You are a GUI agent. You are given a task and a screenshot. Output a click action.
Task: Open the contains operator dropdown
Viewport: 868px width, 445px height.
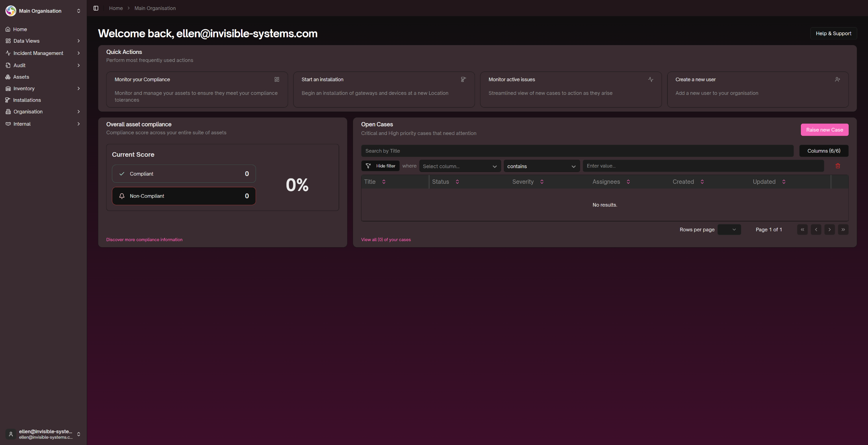pos(541,166)
